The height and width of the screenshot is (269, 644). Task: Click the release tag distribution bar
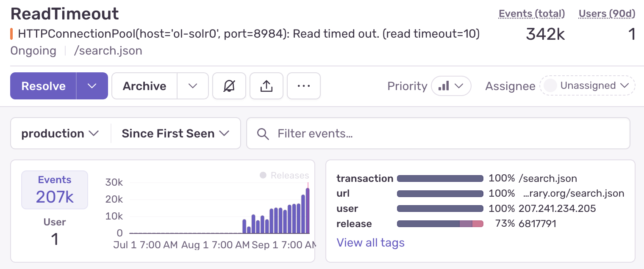coord(440,224)
